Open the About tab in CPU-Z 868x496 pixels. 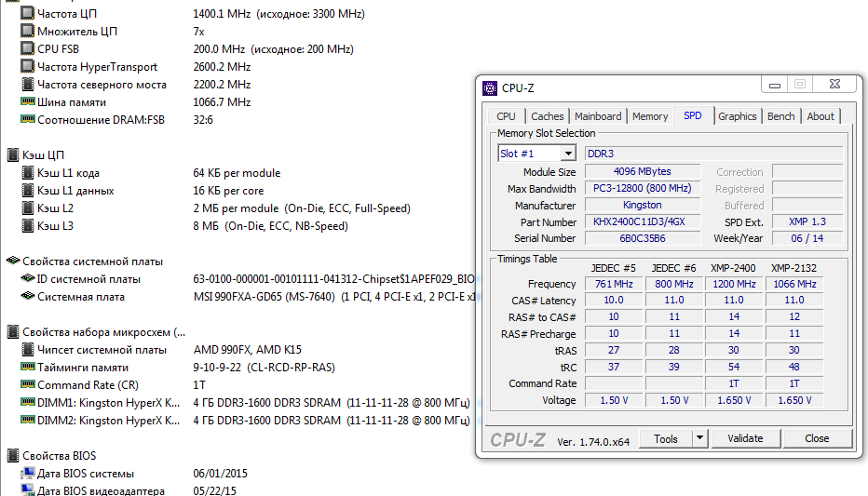821,116
